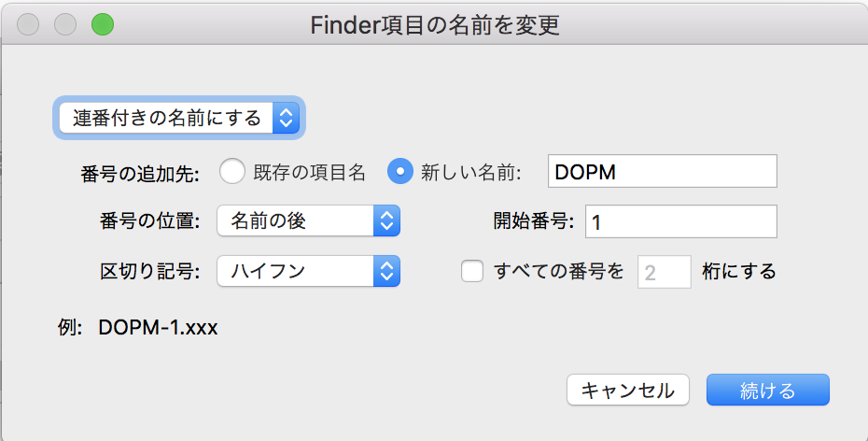
Task: Open the 連番付きの名前にする rename-mode dropdown
Action: pyautogui.click(x=178, y=118)
